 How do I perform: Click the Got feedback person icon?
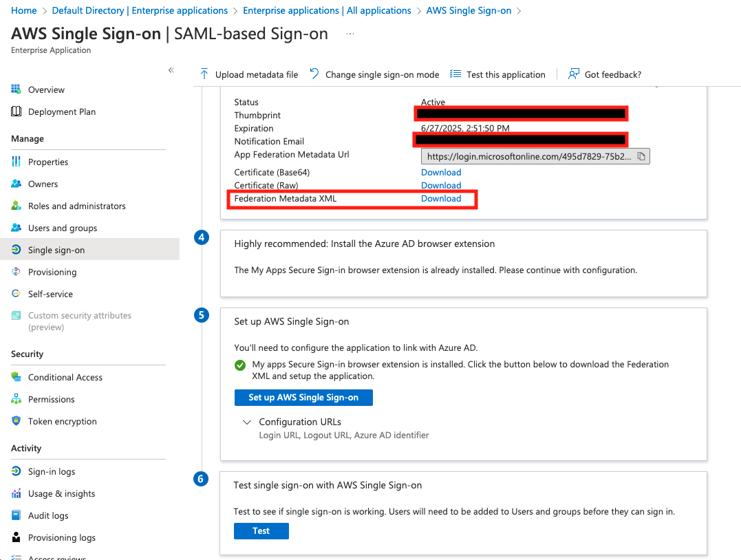point(573,74)
